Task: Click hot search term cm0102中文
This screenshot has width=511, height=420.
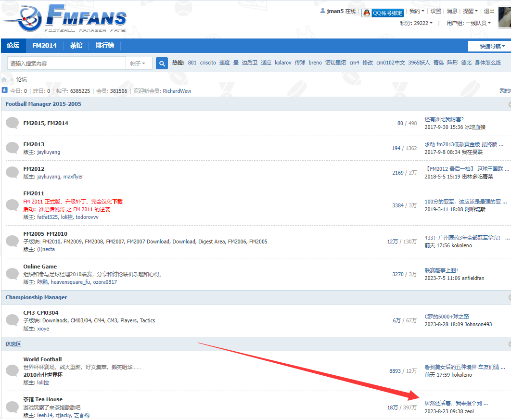Action: [x=390, y=63]
